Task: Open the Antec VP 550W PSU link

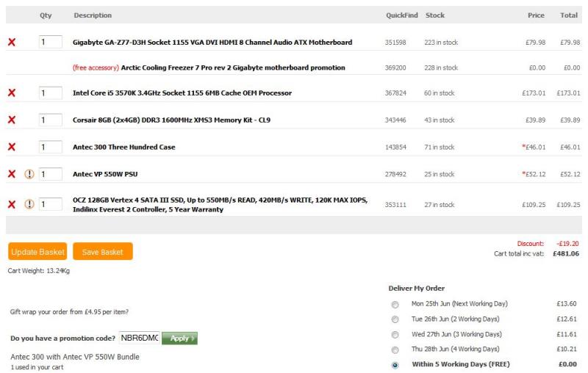Action: pos(105,174)
